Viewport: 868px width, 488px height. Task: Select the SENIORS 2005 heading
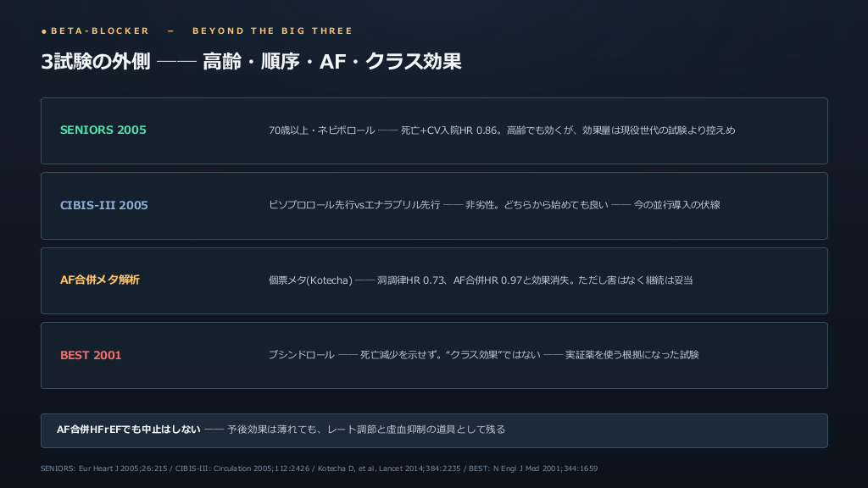[103, 130]
